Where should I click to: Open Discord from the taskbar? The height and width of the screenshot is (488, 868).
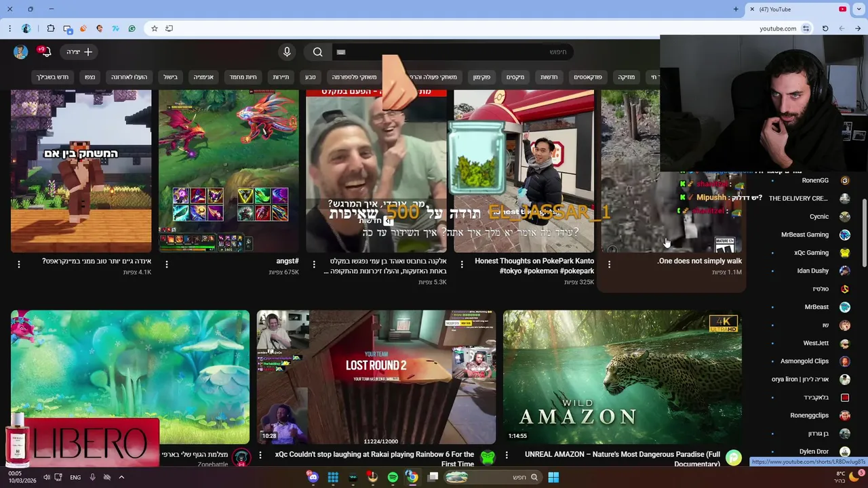pos(313,477)
